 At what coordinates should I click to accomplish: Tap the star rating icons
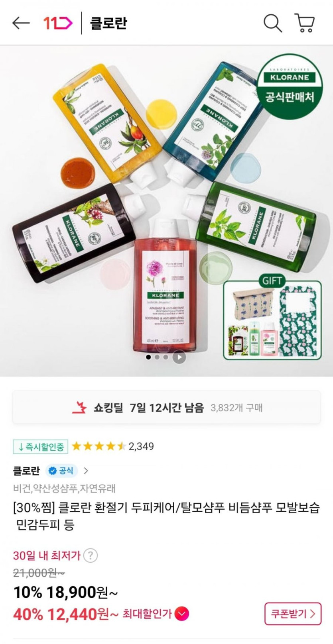[99, 446]
